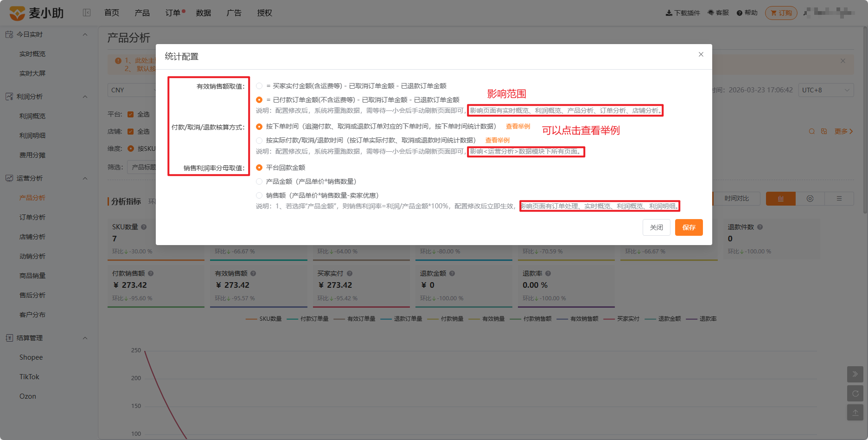
Task: Collapse the 结算管理 sidebar section
Action: click(85, 338)
